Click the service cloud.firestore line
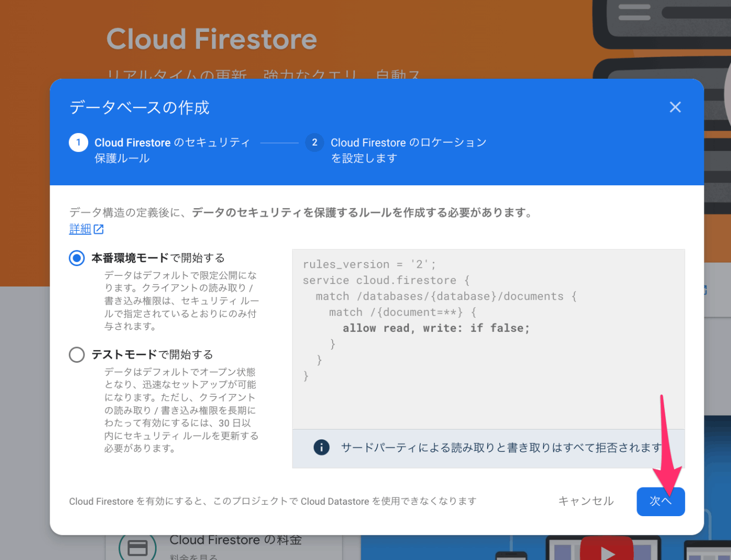The height and width of the screenshot is (560, 731). [x=386, y=281]
